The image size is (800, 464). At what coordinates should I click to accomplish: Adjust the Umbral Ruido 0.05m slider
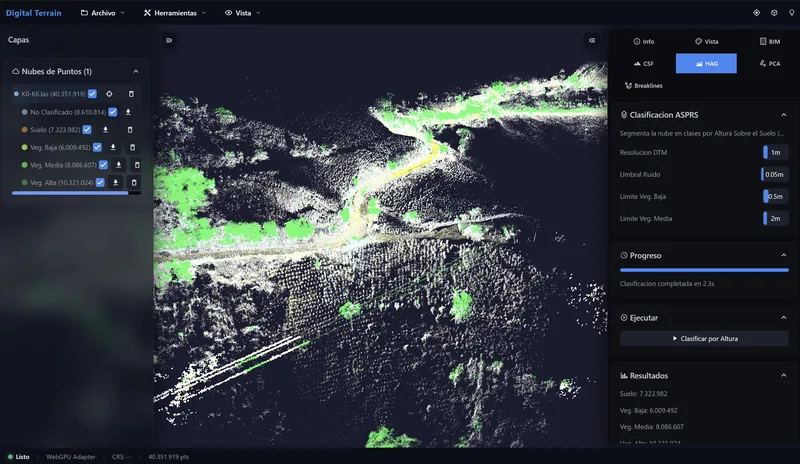pyautogui.click(x=774, y=174)
